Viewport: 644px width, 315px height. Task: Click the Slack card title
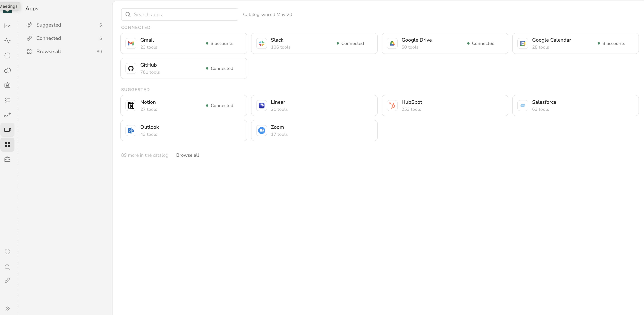click(x=277, y=40)
